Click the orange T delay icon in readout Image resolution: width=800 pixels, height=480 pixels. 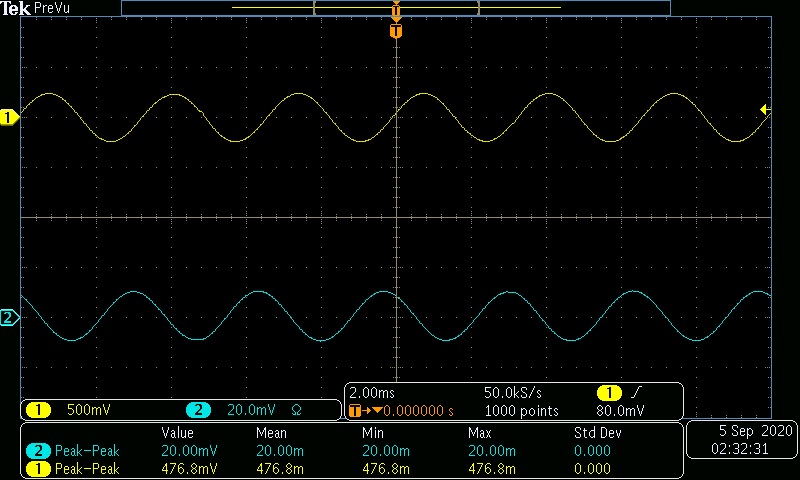[x=355, y=411]
